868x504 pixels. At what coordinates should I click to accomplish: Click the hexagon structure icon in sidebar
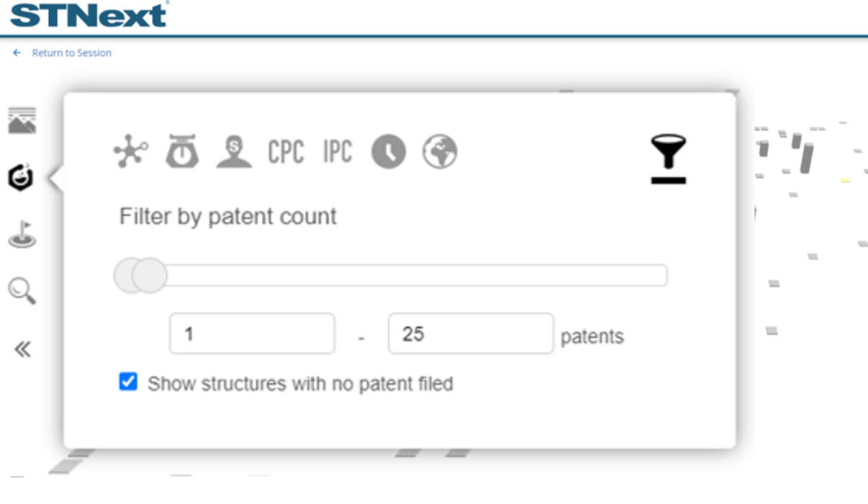pyautogui.click(x=22, y=177)
